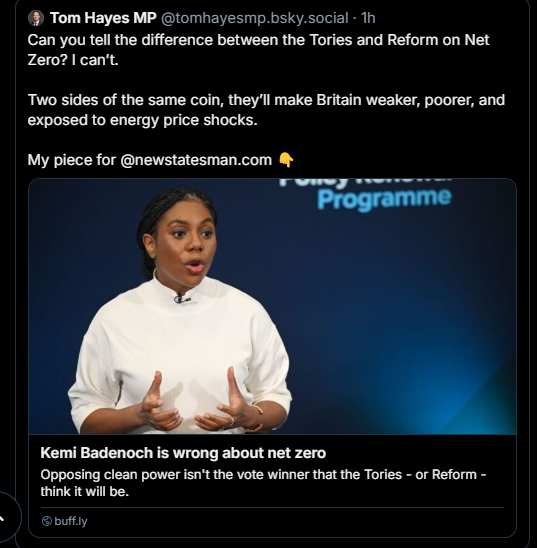Open the Kemi Badenoch article preview image

click(272, 307)
